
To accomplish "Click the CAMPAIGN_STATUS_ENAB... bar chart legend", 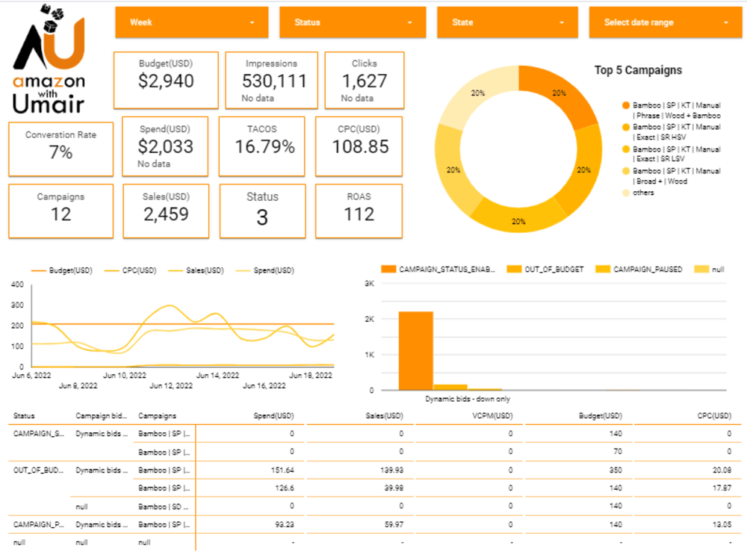I will point(438,270).
